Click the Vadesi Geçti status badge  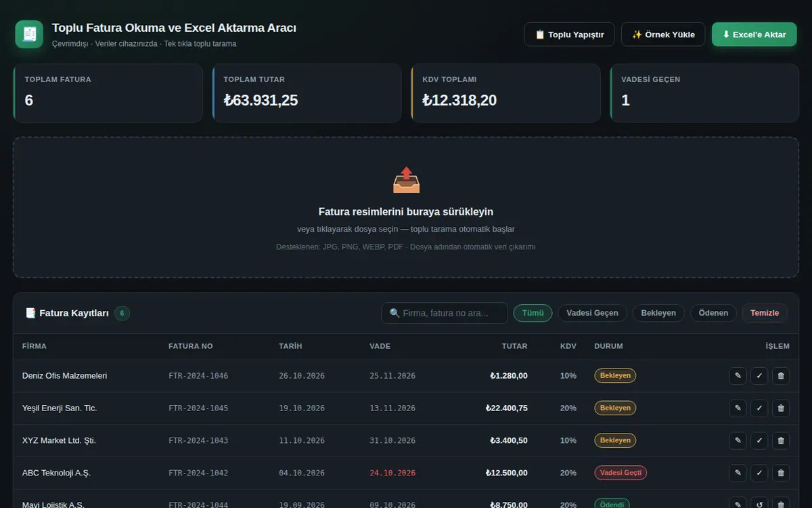coord(621,473)
